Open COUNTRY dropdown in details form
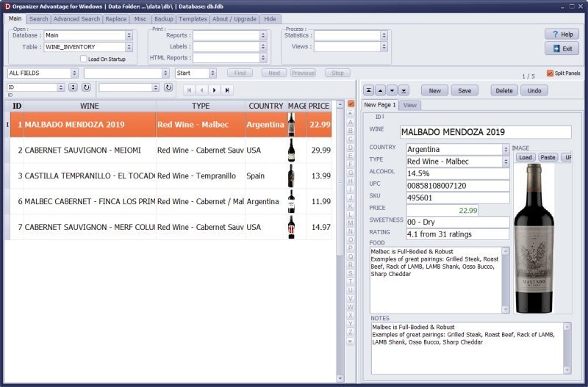 (506, 150)
